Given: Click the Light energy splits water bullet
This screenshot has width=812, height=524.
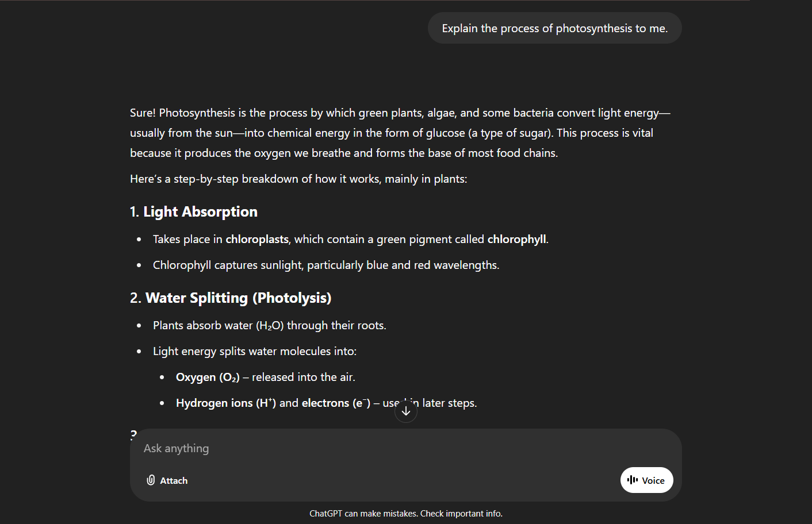Looking at the screenshot, I should tap(254, 352).
